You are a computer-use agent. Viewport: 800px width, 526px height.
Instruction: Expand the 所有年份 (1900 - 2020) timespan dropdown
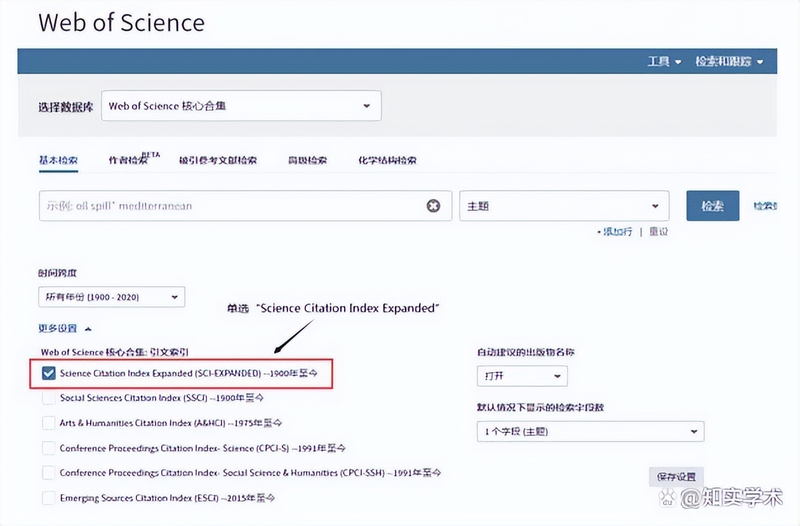point(111,296)
